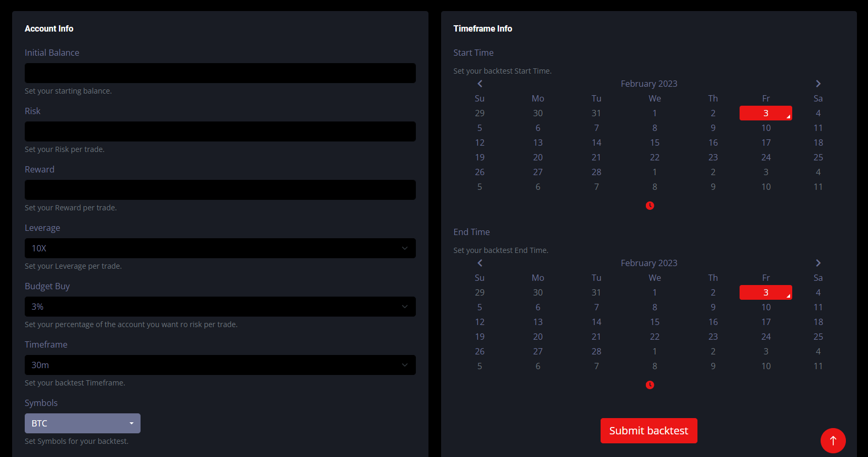
Task: Click clock icon under Start Time calendar
Action: (650, 206)
